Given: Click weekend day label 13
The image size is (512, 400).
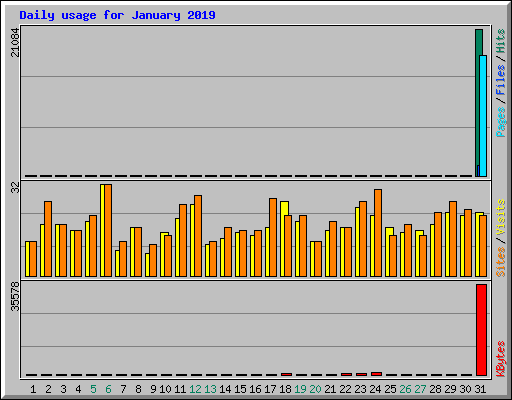Looking at the screenshot, I should tap(210, 389).
